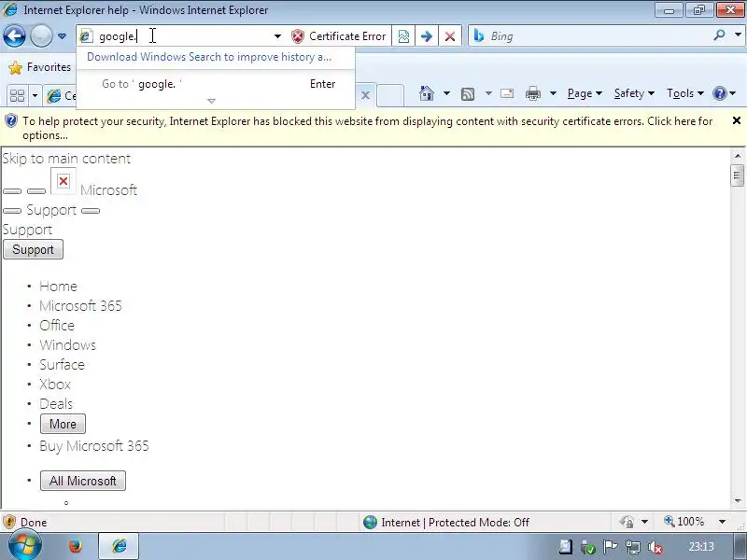Click the Back navigation arrow button
Viewport: 747px width, 560px height.
pos(14,35)
